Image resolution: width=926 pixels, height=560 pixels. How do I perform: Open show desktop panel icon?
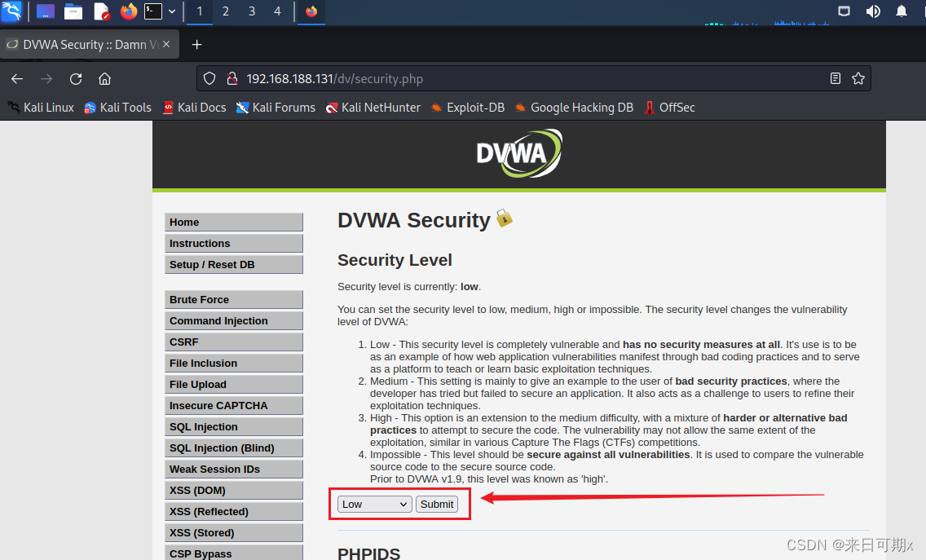pos(46,11)
